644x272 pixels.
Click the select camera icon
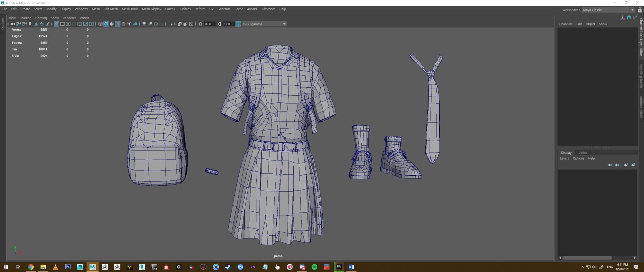(13, 24)
